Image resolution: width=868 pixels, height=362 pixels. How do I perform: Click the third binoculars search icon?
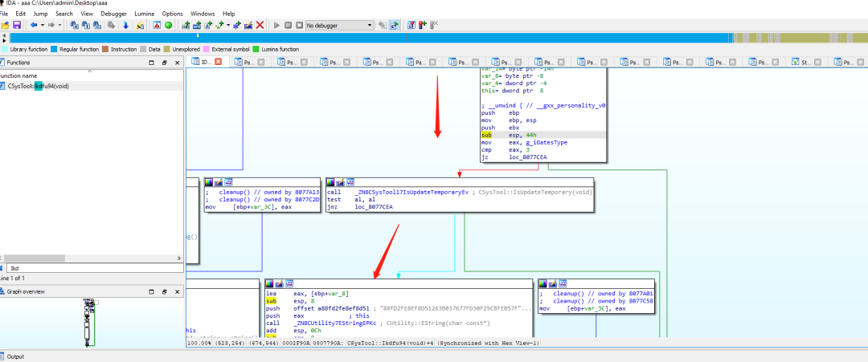97,25
